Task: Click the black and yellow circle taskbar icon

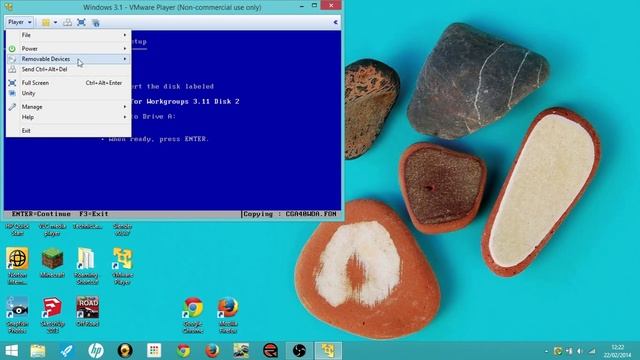Action: [x=125, y=351]
